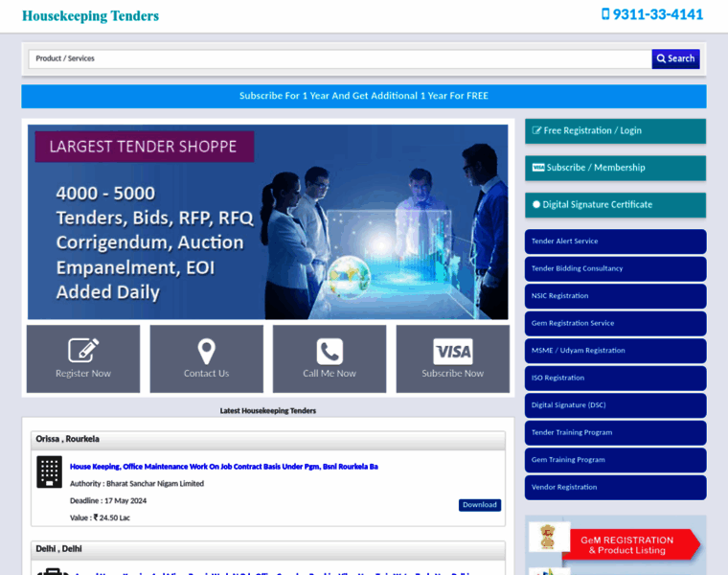Click the Largest Tender Shoppe banner image
Viewport: 728px width, 575px height.
click(x=268, y=222)
